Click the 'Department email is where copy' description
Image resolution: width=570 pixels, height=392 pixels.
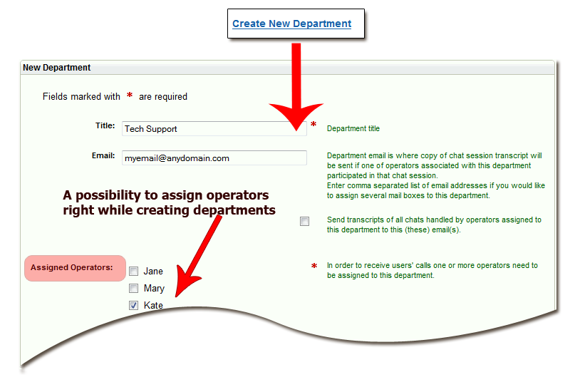[x=436, y=175]
